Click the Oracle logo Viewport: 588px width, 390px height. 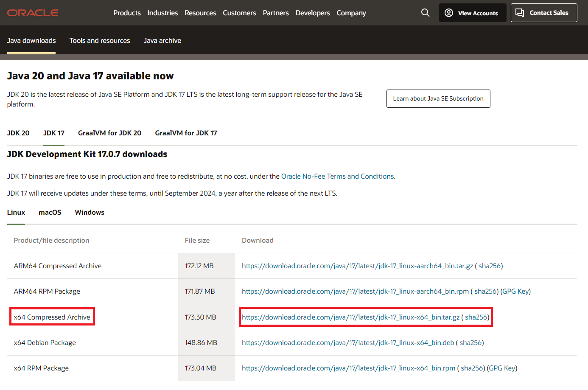point(33,13)
